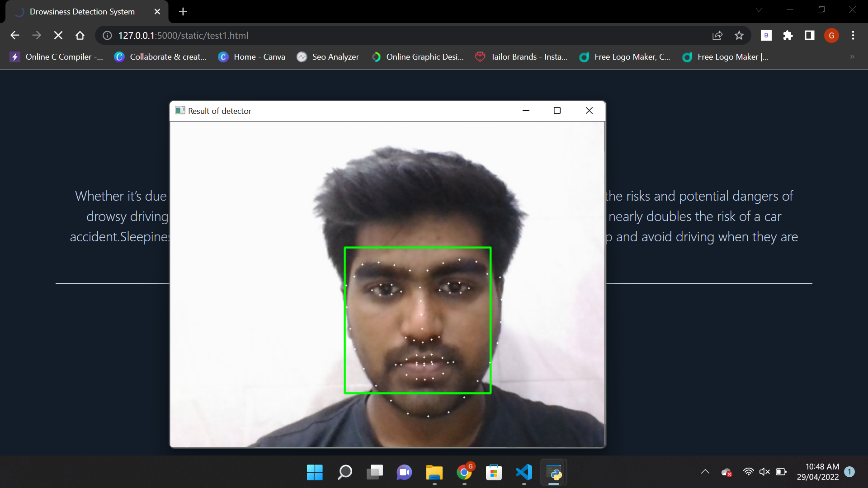Open Chrome's three-dot menu
868x488 pixels.
pos(853,35)
